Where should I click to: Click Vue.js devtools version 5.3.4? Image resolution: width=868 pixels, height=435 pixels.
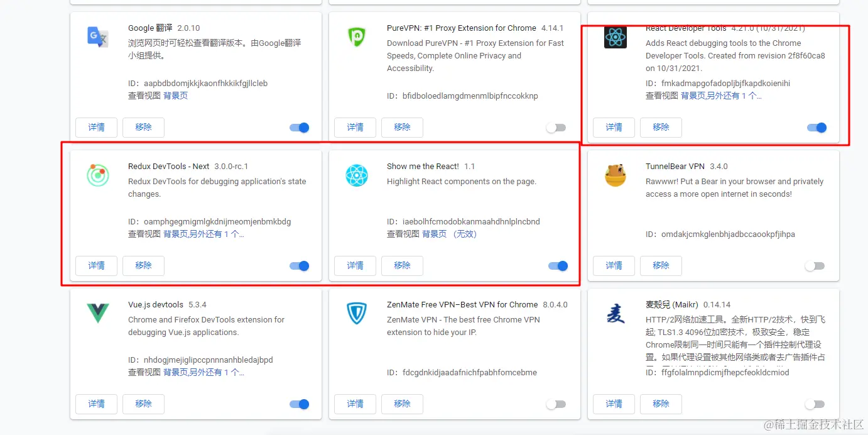click(x=197, y=304)
